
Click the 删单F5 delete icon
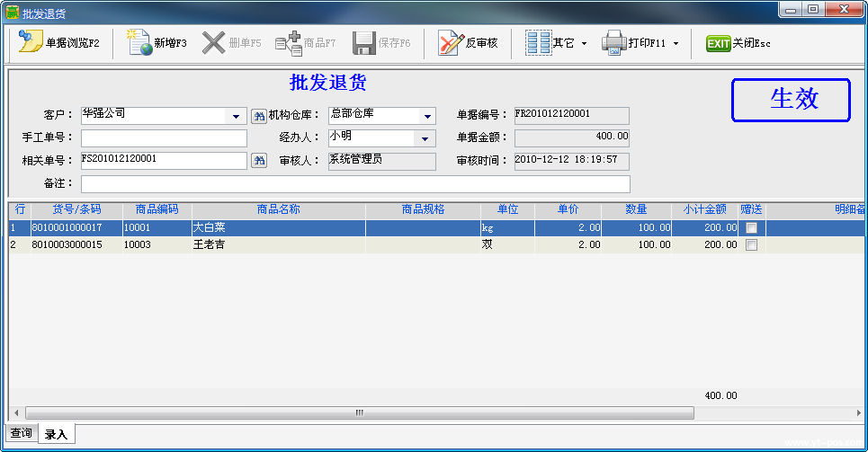pos(214,42)
